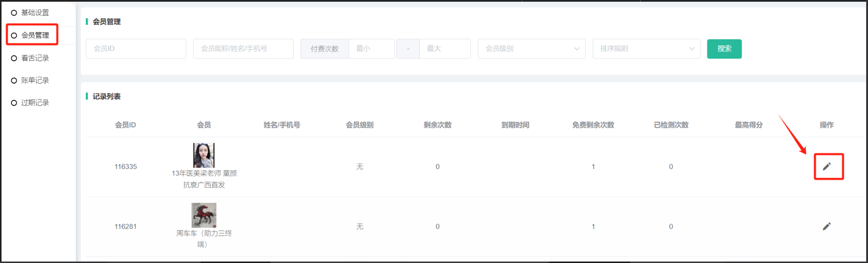Expand the 会员级别 dropdown
868x263 pixels.
coord(531,49)
